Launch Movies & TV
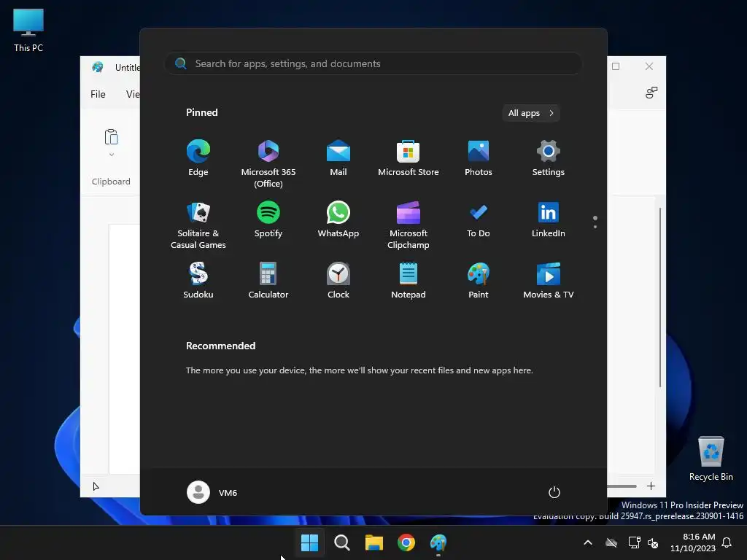This screenshot has width=747, height=560. click(549, 281)
